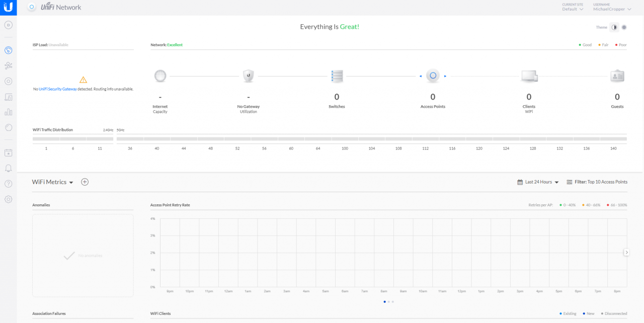
Task: Open Settings with the gear icon
Action: [x=8, y=199]
